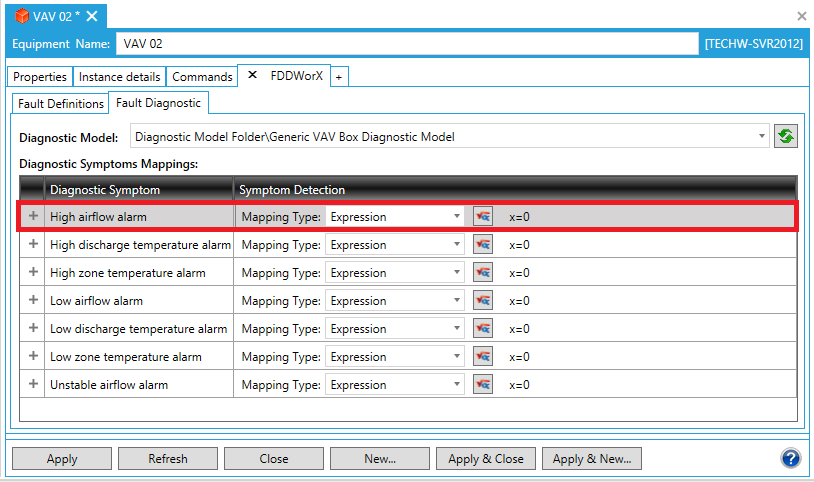Switch to the Instance details tab
The height and width of the screenshot is (482, 814).
(x=119, y=77)
